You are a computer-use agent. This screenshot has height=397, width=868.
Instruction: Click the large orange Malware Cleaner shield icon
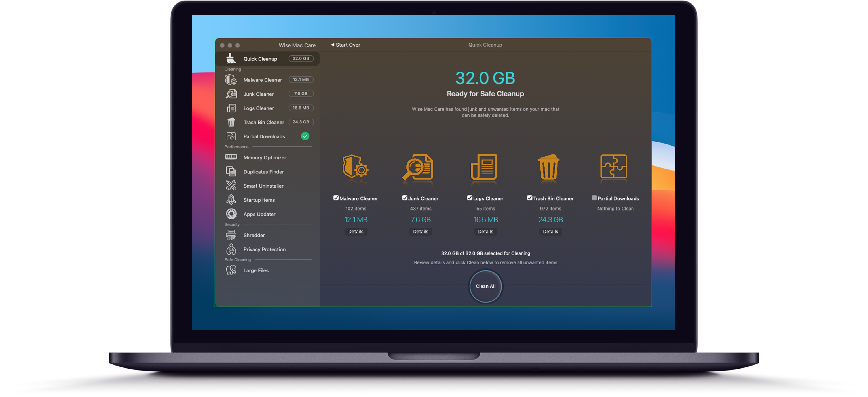click(x=356, y=167)
